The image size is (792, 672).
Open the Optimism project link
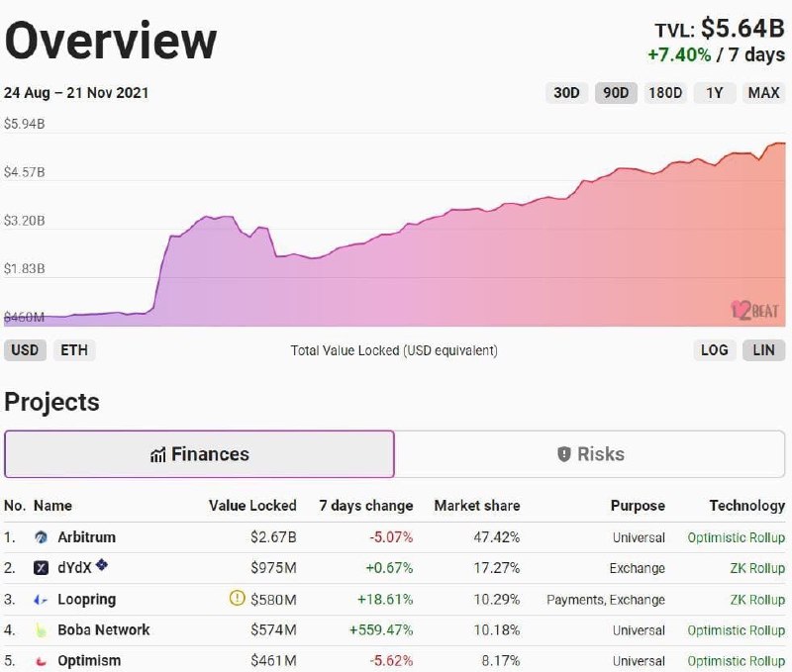[89, 661]
